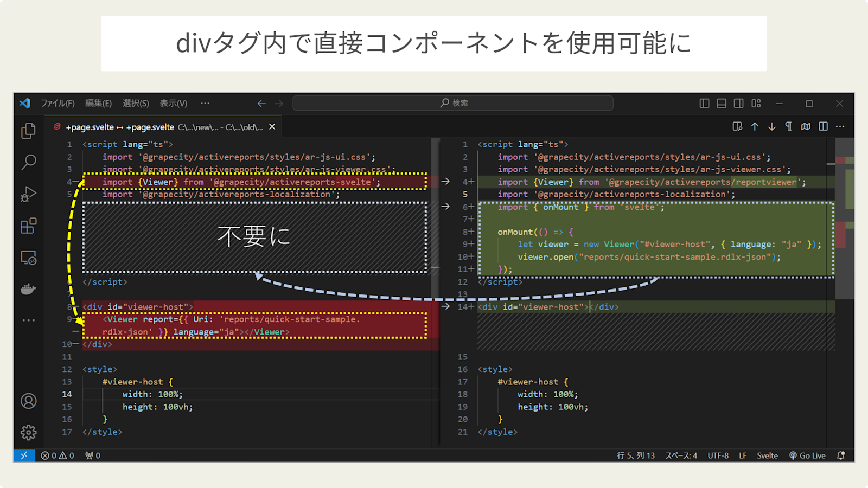Select the +page.svelte diff tab

point(164,127)
